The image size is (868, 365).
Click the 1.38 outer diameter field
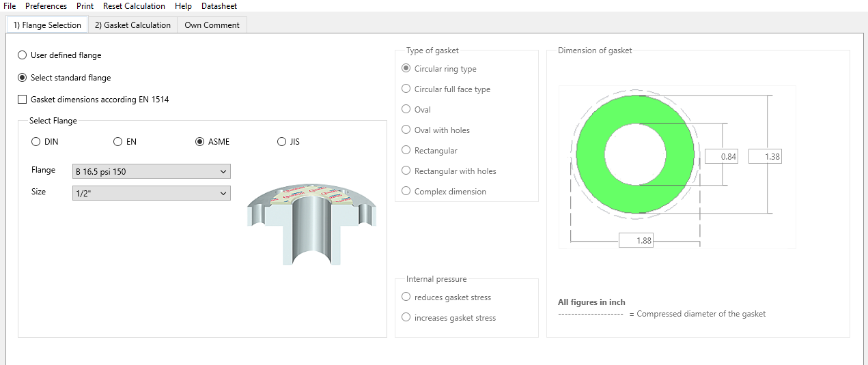click(x=765, y=157)
